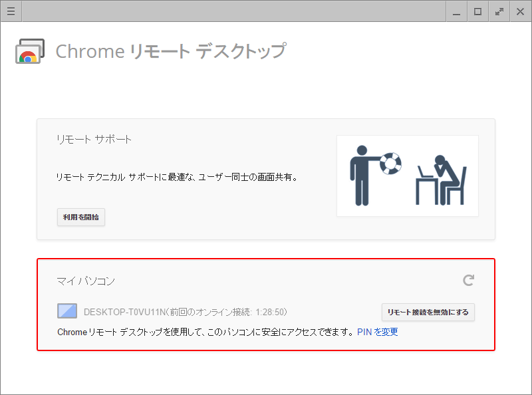The width and height of the screenshot is (532, 395).
Task: Click リモート接続を無効にする button
Action: pyautogui.click(x=428, y=312)
